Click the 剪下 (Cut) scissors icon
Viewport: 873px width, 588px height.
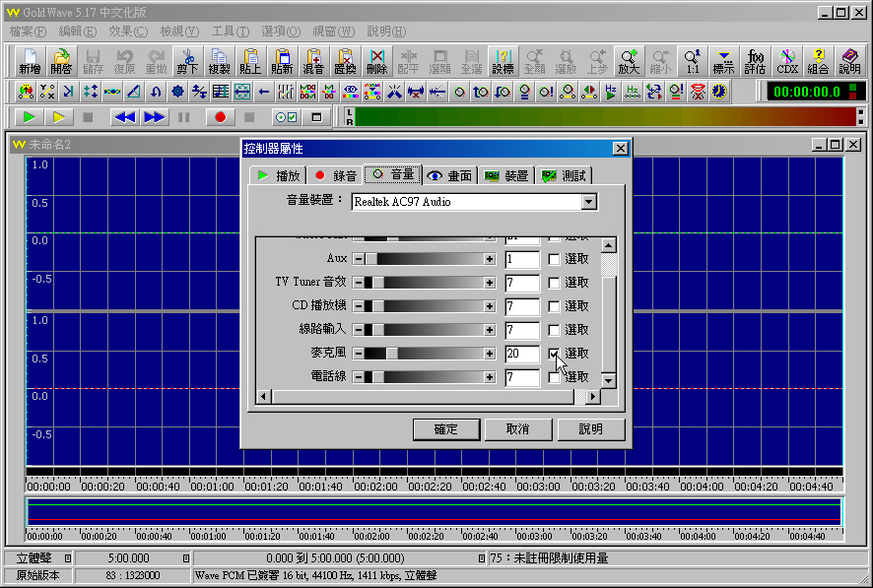point(187,62)
